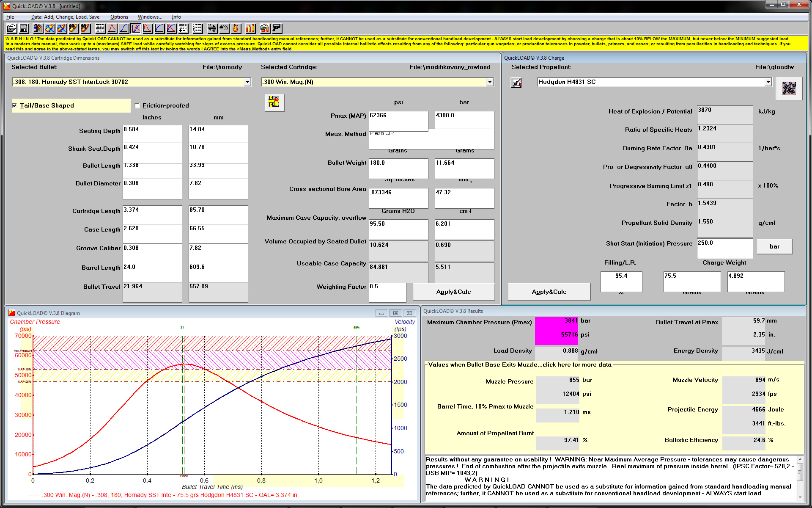Click the case capacity calculator icon
This screenshot has height=508, width=812.
(x=274, y=102)
